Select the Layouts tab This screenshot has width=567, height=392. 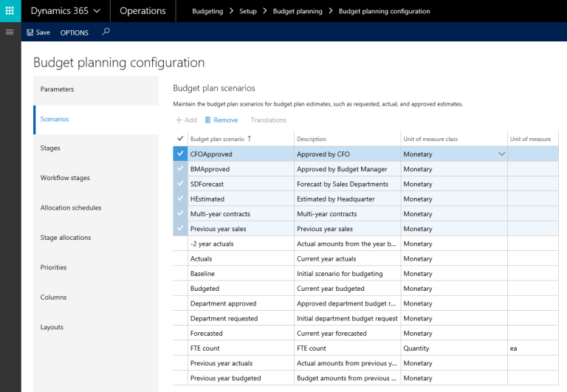point(52,327)
